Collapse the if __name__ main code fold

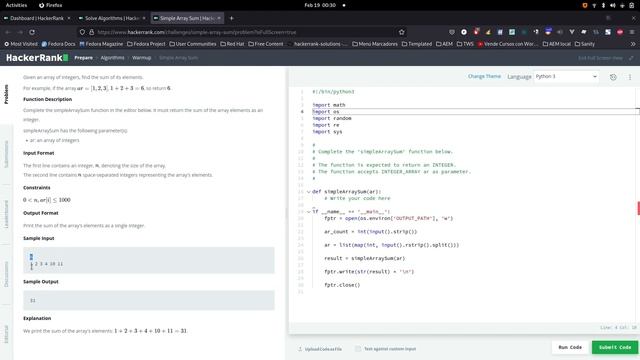click(x=309, y=211)
